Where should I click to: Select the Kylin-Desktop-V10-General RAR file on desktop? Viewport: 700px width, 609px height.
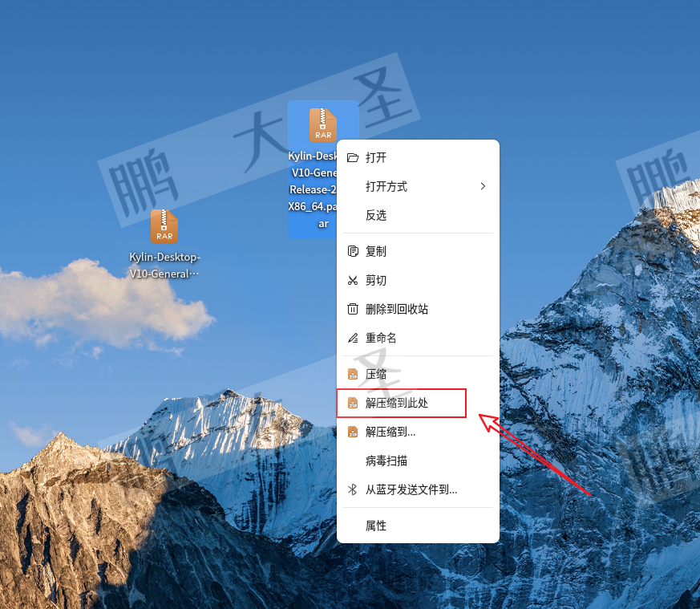164,245
